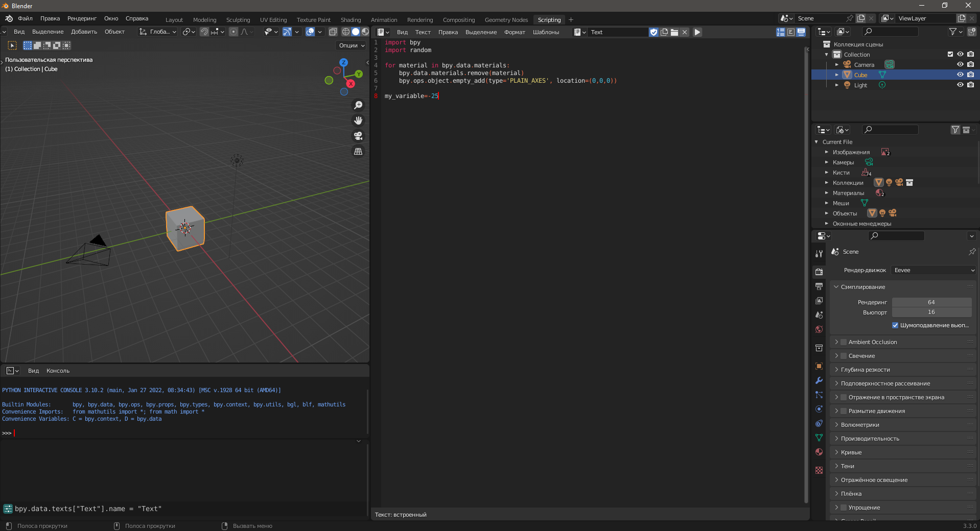Enable the Свечение (Bloom) checkbox
This screenshot has width=980, height=531.
[844, 356]
